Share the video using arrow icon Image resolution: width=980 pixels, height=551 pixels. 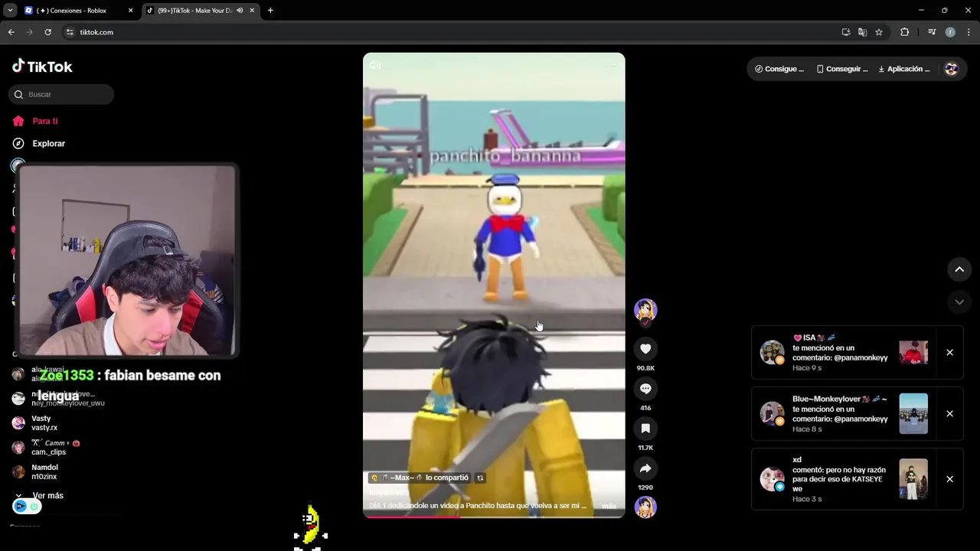pyautogui.click(x=645, y=468)
